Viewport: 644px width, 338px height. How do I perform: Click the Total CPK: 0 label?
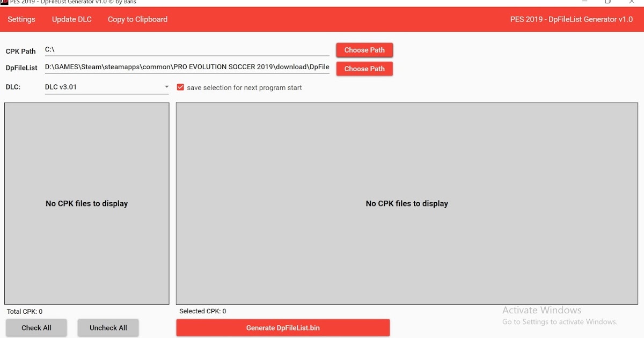tap(25, 312)
